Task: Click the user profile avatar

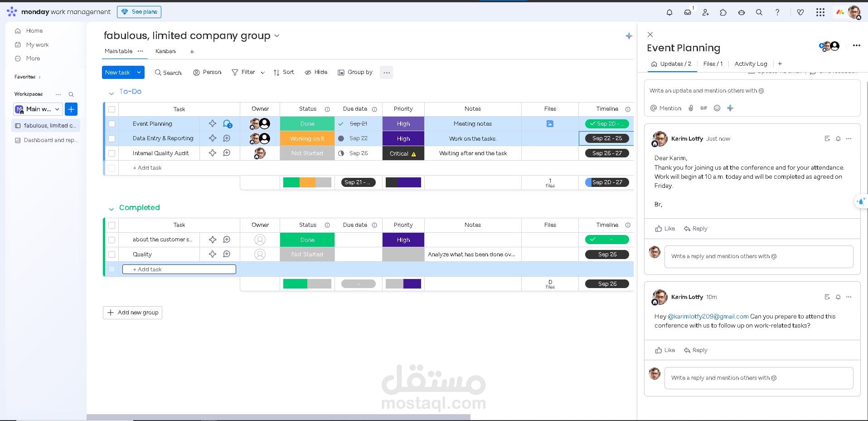Action: click(x=854, y=12)
